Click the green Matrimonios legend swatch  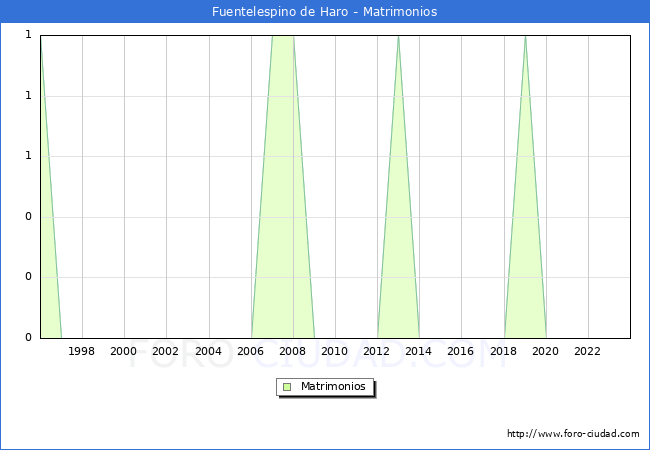tap(287, 387)
